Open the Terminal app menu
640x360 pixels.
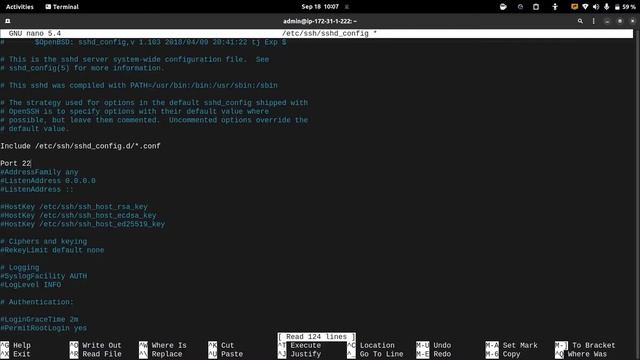(x=62, y=7)
